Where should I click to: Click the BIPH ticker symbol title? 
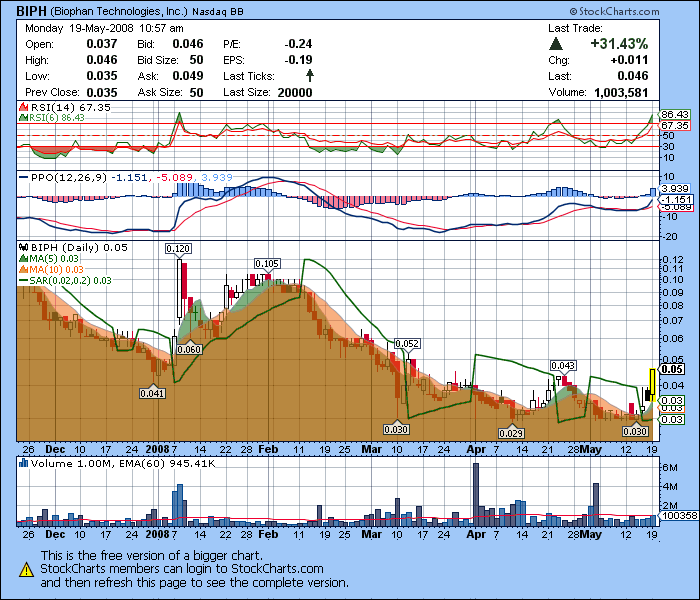coord(30,11)
